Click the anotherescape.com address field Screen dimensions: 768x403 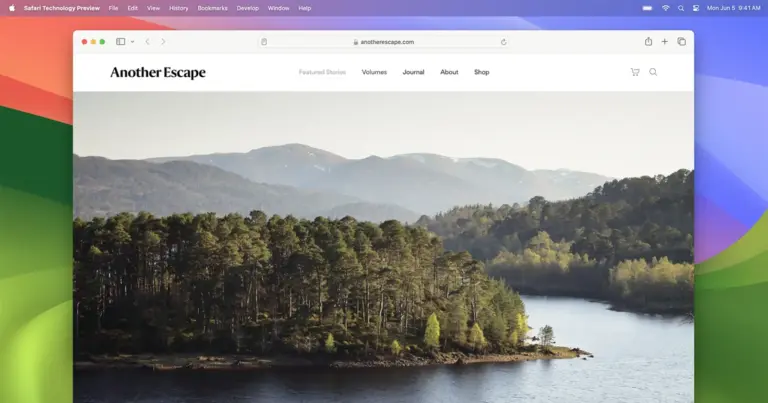pyautogui.click(x=384, y=42)
